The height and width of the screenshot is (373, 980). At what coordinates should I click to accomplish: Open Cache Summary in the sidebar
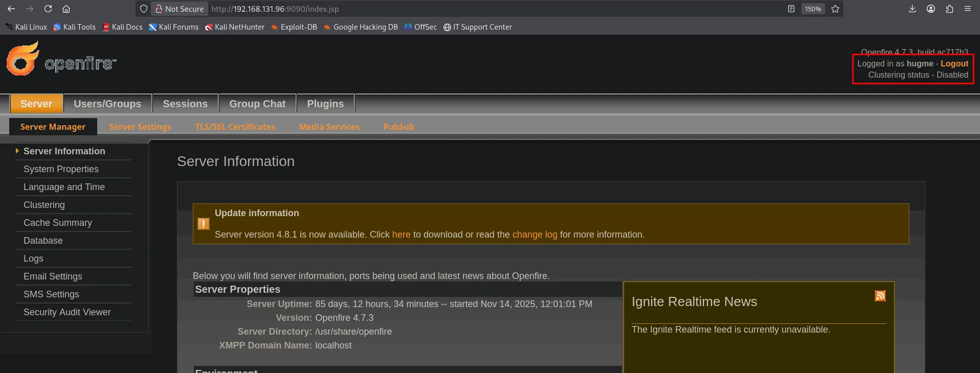point(58,223)
